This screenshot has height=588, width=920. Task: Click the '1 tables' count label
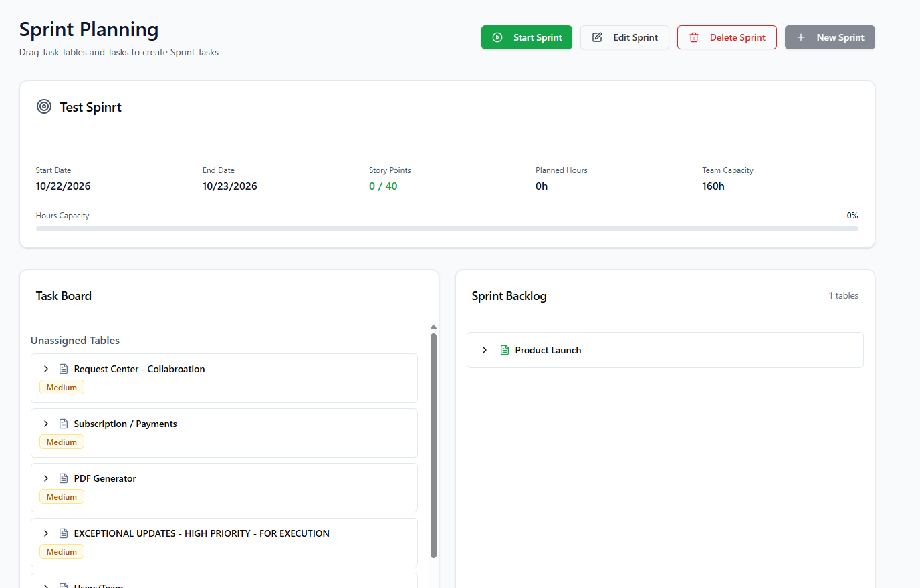point(844,295)
